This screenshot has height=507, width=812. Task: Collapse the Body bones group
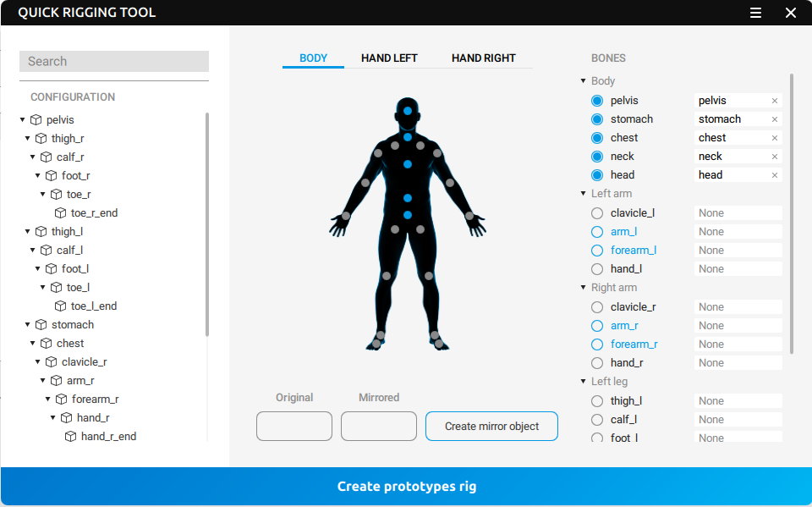click(583, 81)
